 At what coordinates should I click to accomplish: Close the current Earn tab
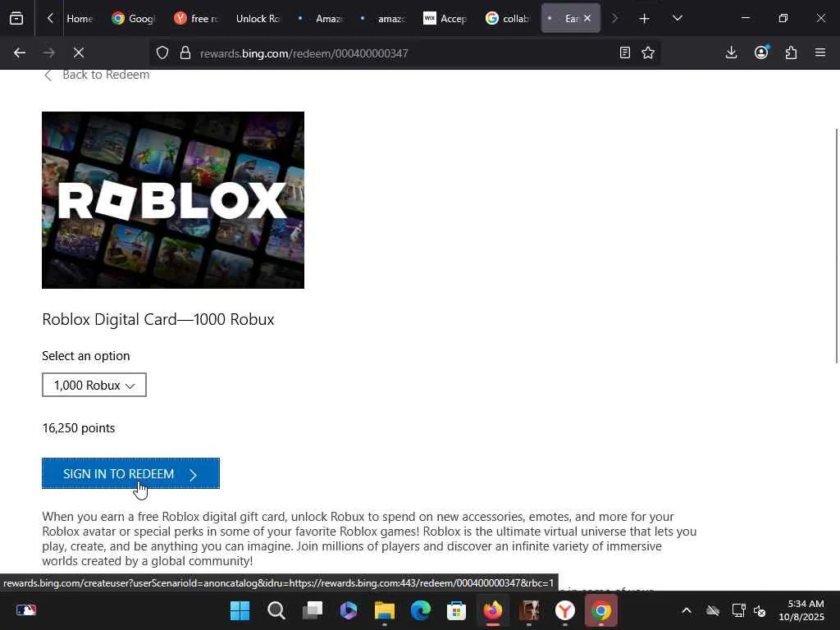click(x=587, y=18)
